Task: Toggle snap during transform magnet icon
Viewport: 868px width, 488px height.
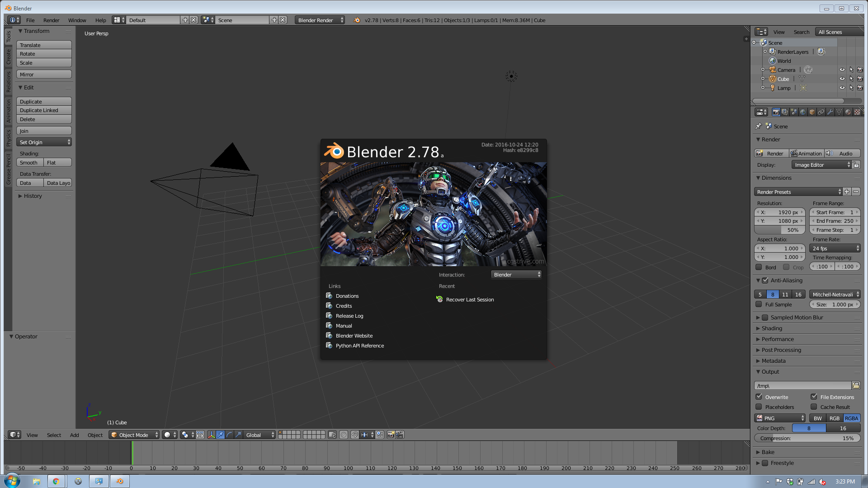Action: (x=355, y=435)
